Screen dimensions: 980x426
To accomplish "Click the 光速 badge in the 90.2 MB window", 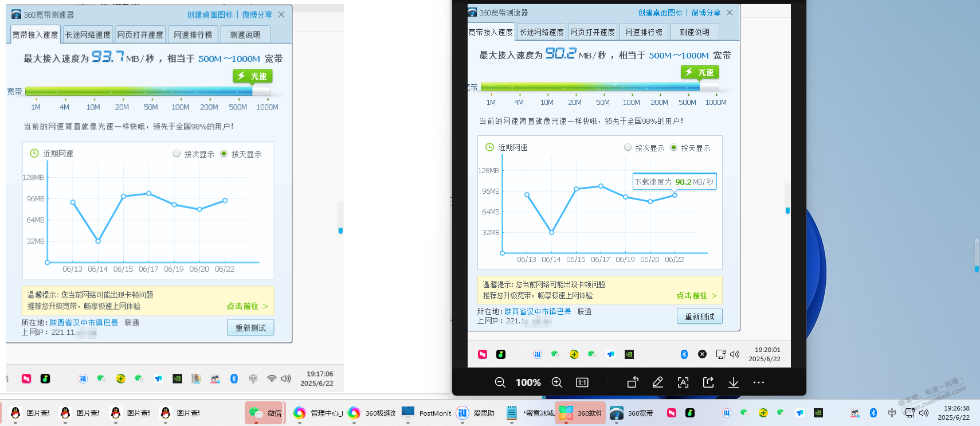I will (x=700, y=72).
